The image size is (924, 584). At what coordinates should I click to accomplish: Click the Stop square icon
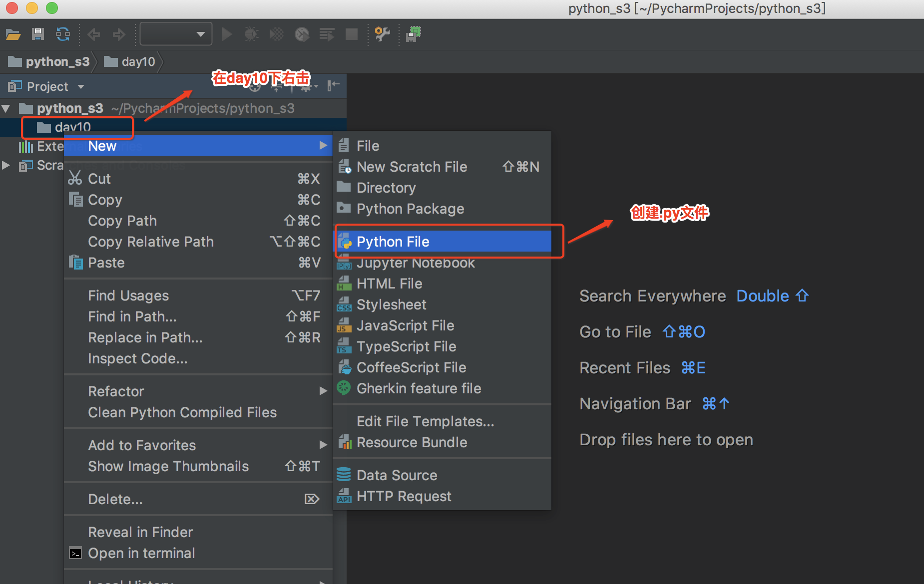pos(352,34)
